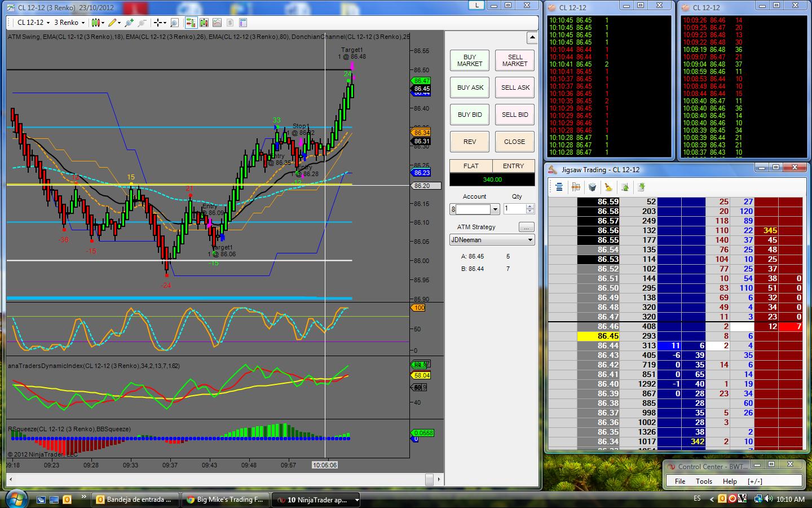Click the magnifier zoom frame icon
812x508 pixels.
(x=174, y=23)
